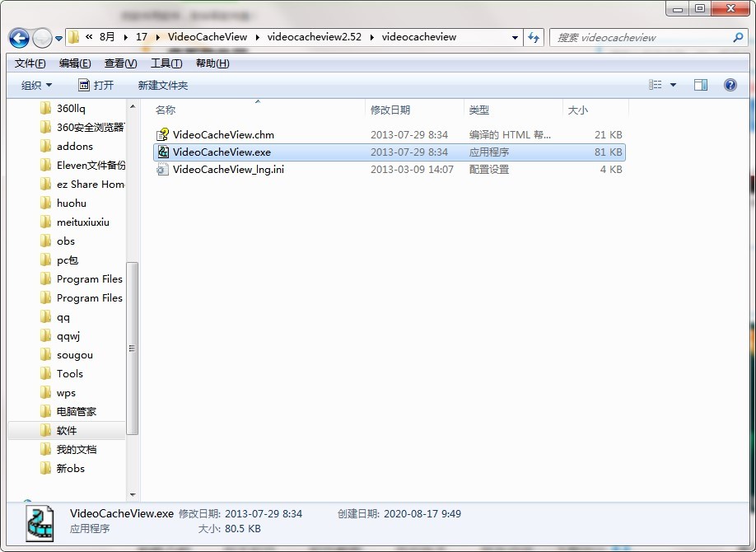Click the navigation pane scroll up arrow
This screenshot has height=552, width=756.
point(133,106)
